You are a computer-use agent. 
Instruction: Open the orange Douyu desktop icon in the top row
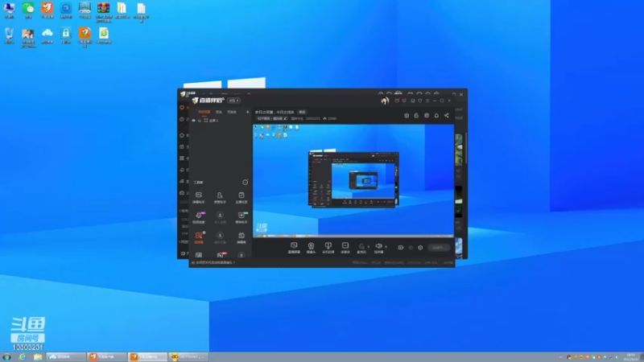click(x=47, y=10)
